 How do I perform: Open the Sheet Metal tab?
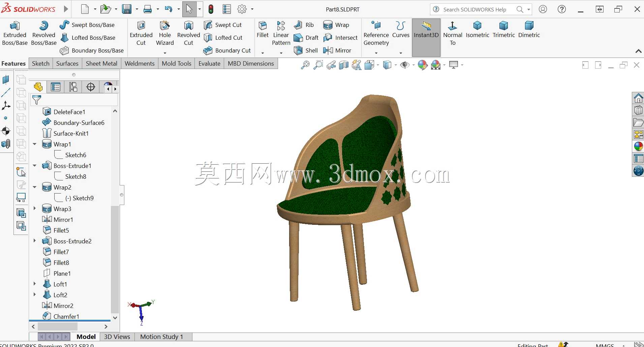point(101,64)
